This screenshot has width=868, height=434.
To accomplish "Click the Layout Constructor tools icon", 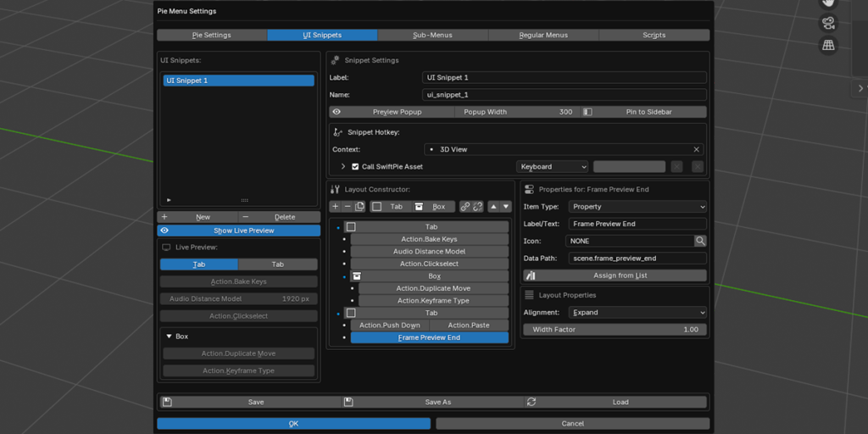I will (x=335, y=189).
